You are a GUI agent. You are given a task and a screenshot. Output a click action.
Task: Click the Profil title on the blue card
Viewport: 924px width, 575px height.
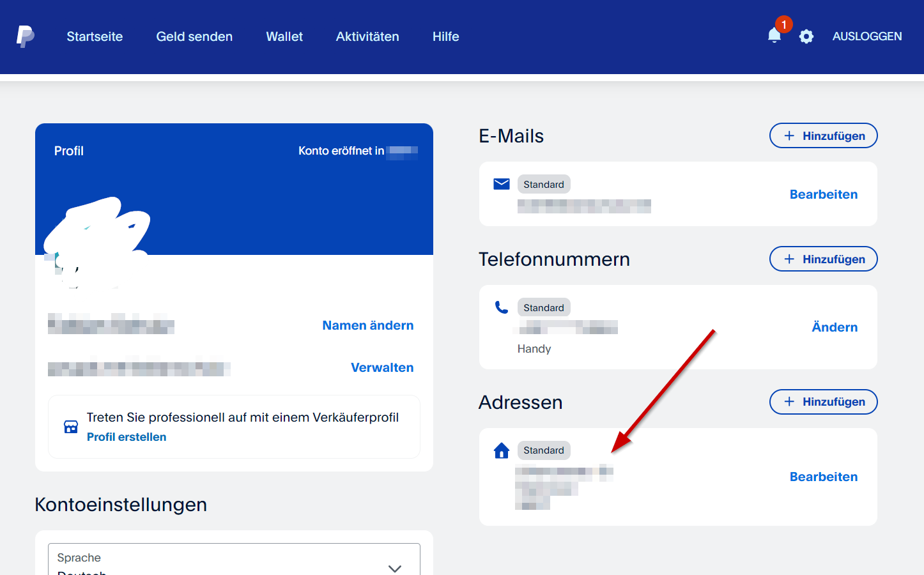point(69,151)
